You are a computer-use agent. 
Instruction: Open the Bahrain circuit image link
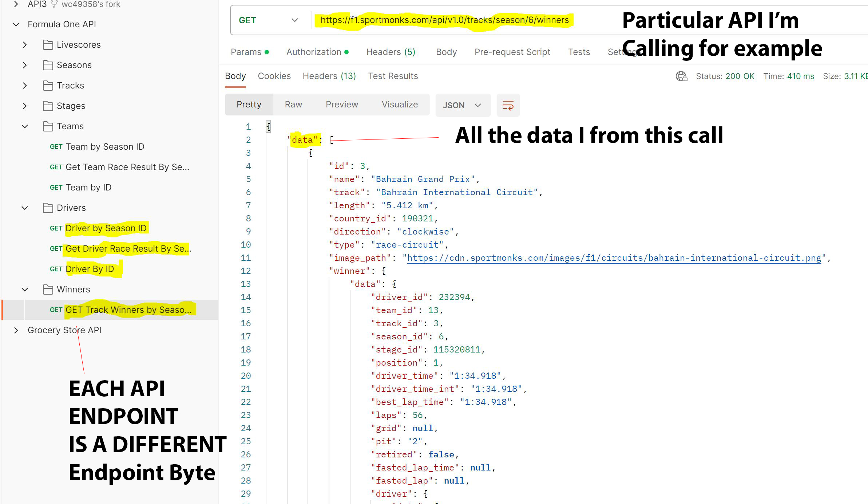[x=614, y=258]
